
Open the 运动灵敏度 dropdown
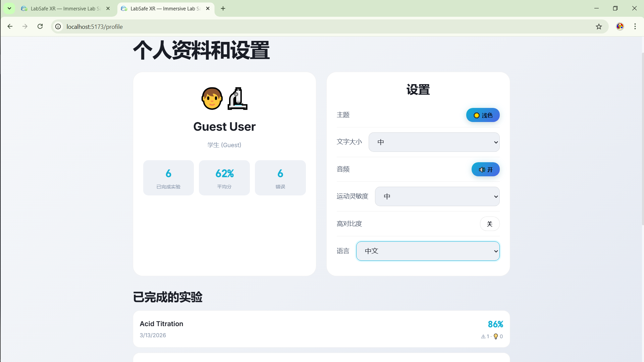tap(437, 196)
